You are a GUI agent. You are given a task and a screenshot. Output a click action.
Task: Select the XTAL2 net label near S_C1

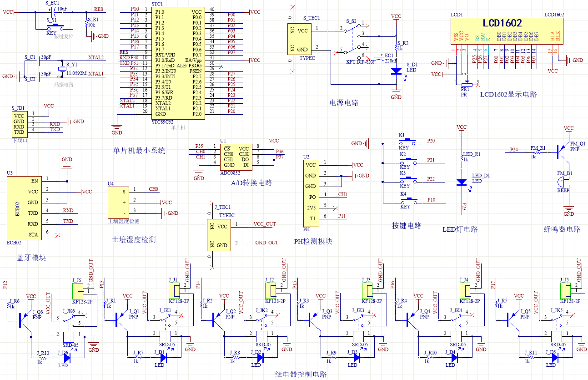pyautogui.click(x=96, y=57)
